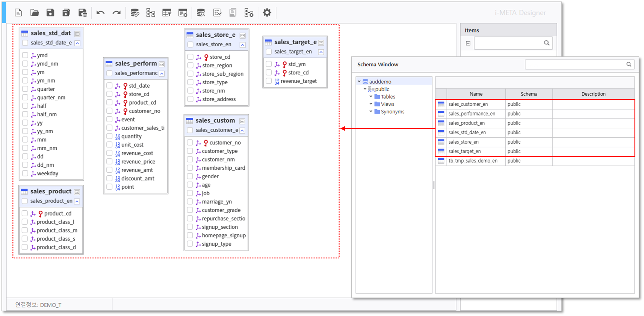This screenshot has height=316, width=644.
Task: Click the Save to database icon
Action: (x=83, y=13)
